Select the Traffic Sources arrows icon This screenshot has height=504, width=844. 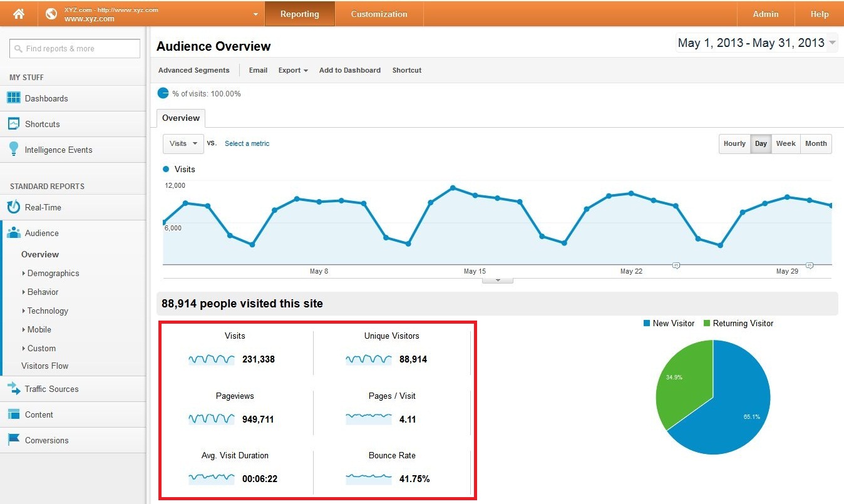coord(14,389)
